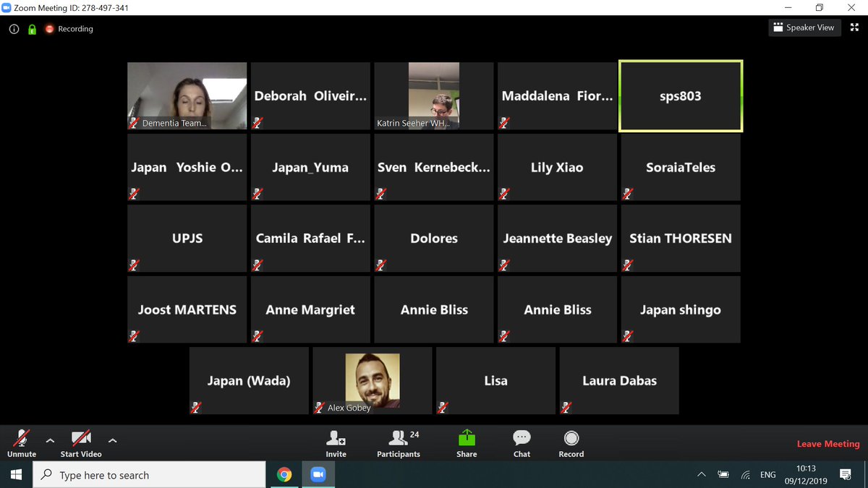The image size is (868, 488).
Task: Unmute the microphone
Action: pyautogui.click(x=22, y=443)
